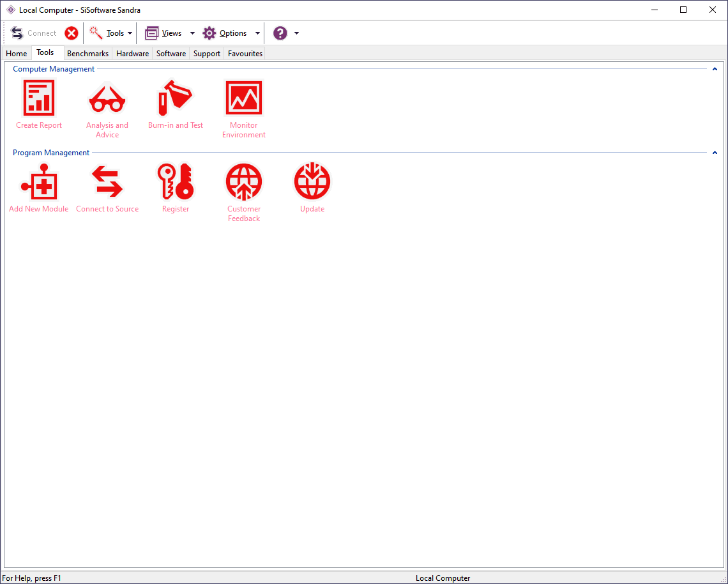
Task: Collapse the Program Management section
Action: click(715, 152)
